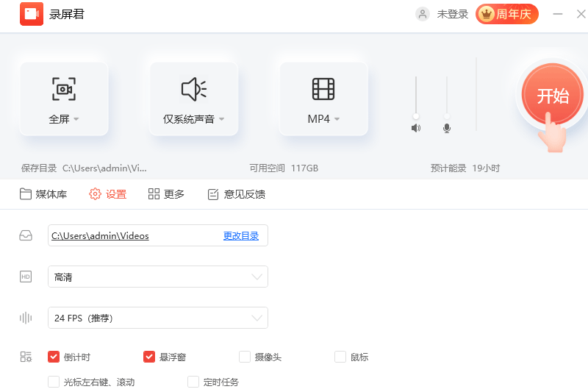Click the microphone icon below slider

pyautogui.click(x=447, y=128)
